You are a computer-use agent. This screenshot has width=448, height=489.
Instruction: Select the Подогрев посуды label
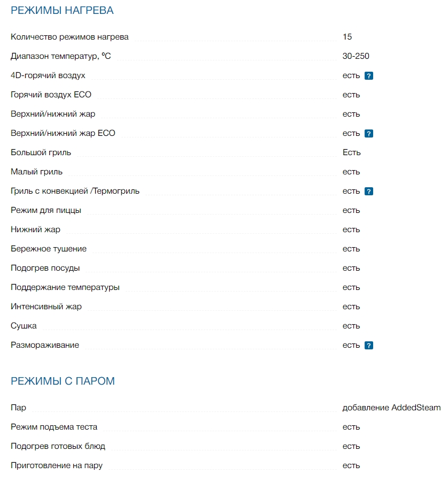(x=45, y=268)
